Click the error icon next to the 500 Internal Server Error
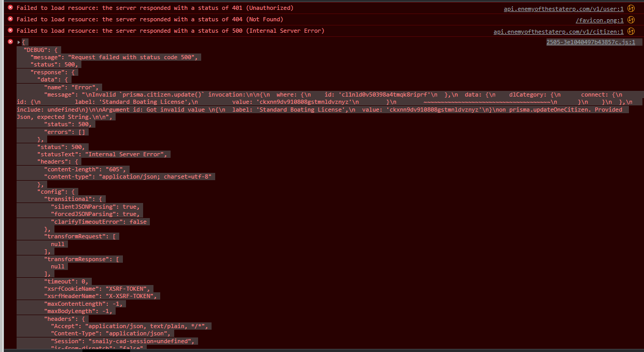The image size is (644, 352). pos(10,31)
